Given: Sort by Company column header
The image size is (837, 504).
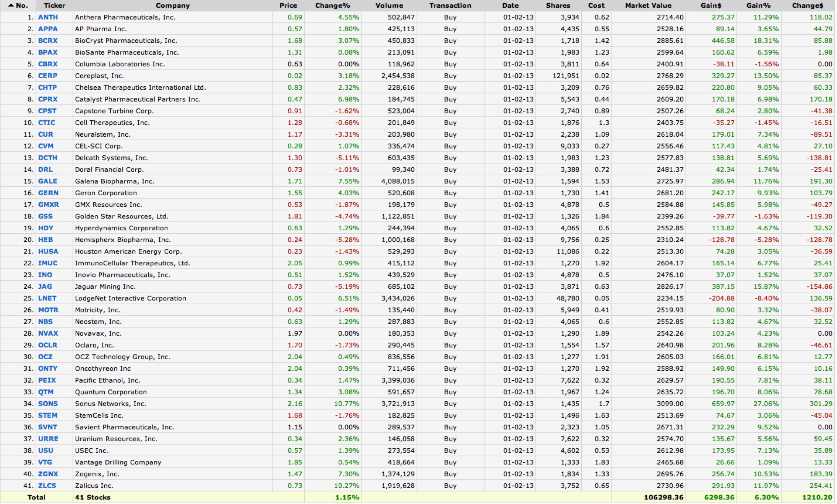Looking at the screenshot, I should coord(173,5).
